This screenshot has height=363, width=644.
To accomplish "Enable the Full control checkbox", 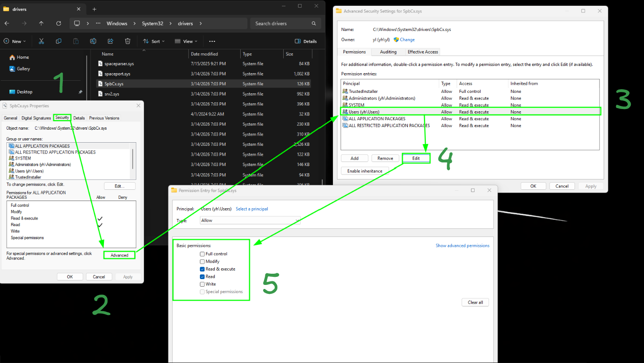I will tap(203, 254).
